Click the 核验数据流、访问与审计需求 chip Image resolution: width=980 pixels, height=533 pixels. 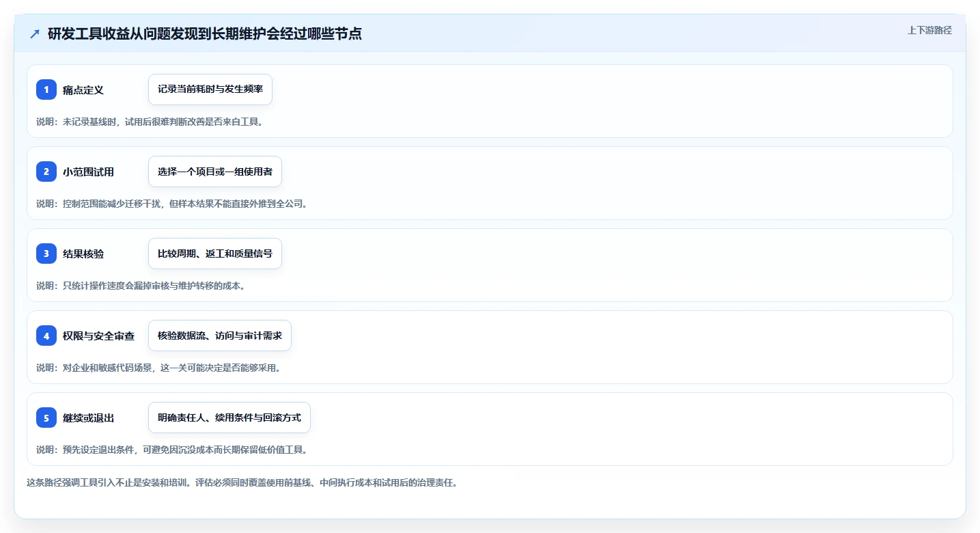coord(220,336)
